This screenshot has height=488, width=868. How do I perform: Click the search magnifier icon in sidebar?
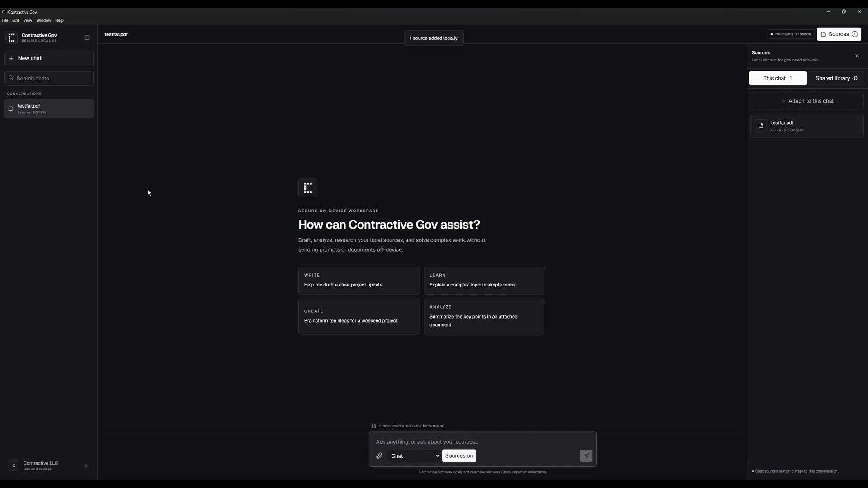coord(11,78)
